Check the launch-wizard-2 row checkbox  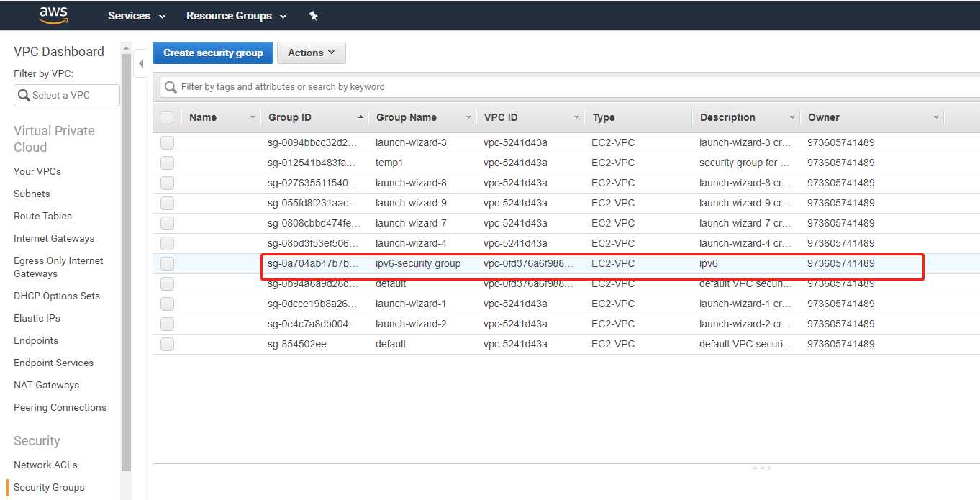pos(167,324)
